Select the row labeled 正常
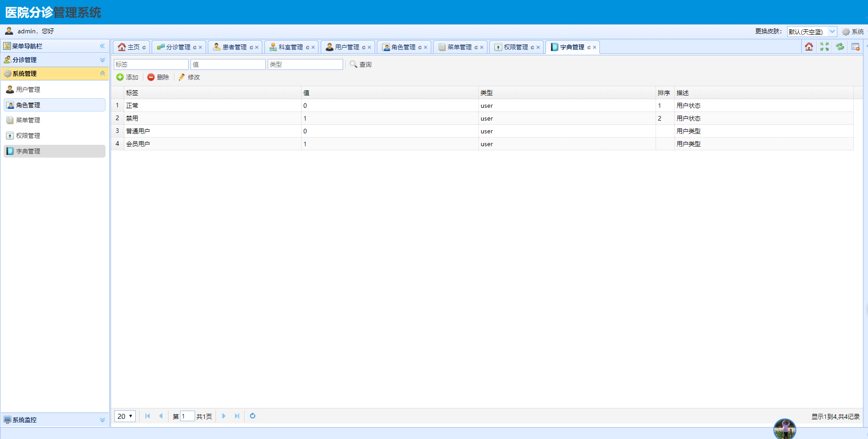868x439 pixels. pos(482,106)
